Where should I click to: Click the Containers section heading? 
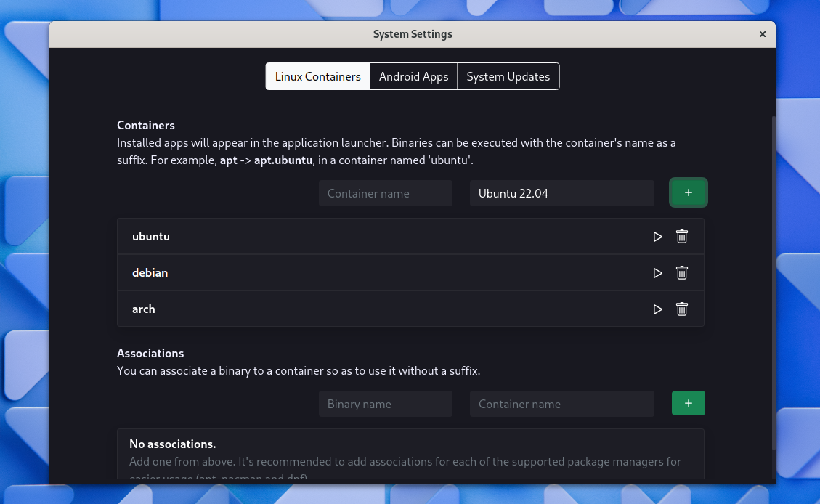[146, 126]
